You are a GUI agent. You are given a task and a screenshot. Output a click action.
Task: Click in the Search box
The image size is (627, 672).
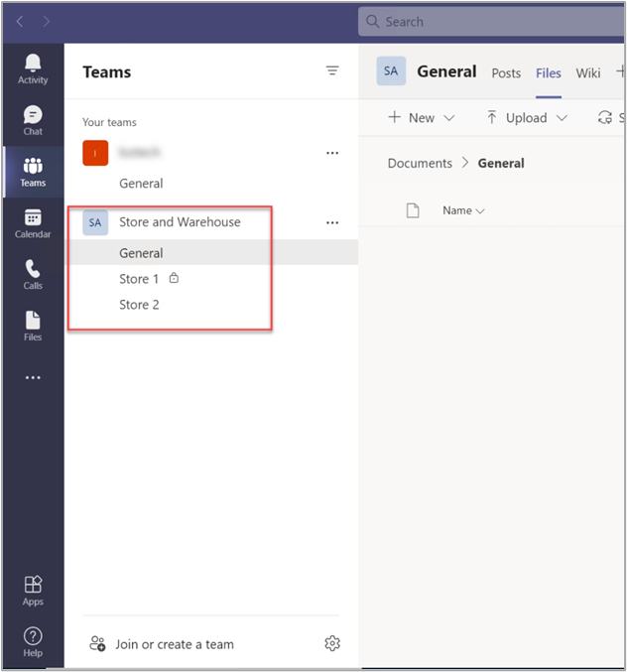[491, 22]
